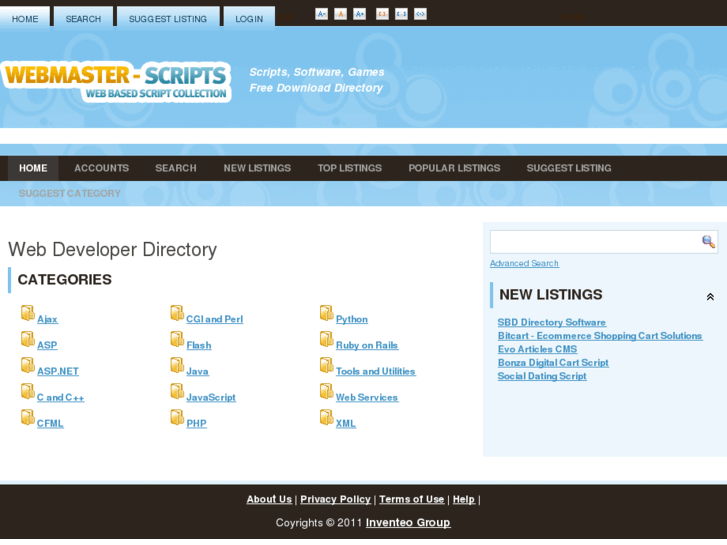
Task: Click the folder icon beside Python
Action: pos(327,313)
